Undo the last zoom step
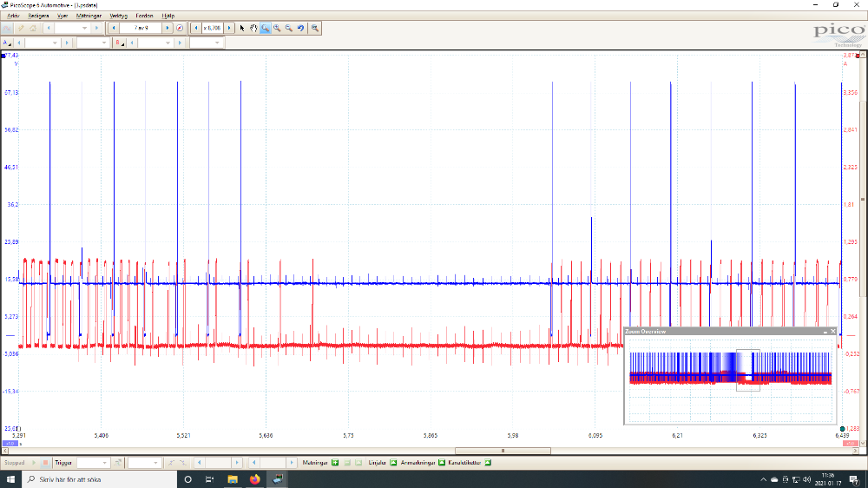868x488 pixels. point(300,28)
